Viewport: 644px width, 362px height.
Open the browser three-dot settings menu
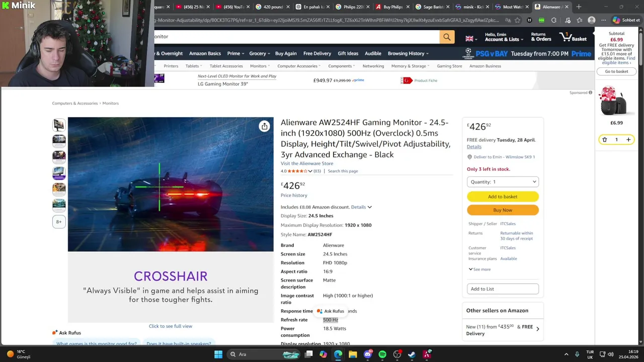click(x=603, y=20)
